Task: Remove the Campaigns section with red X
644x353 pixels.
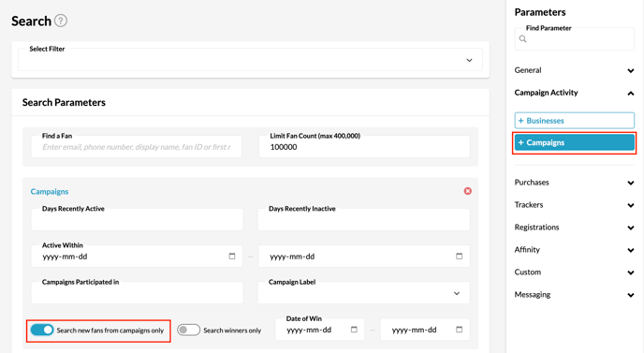Action: (x=467, y=191)
